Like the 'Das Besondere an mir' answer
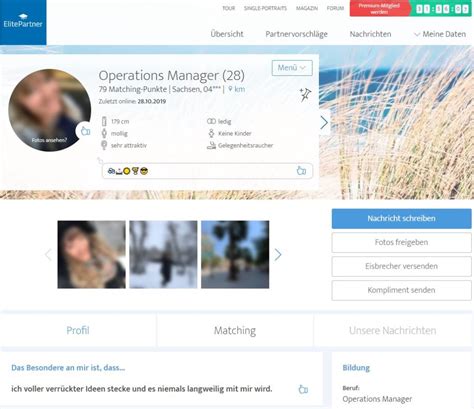The width and height of the screenshot is (474, 409). [x=303, y=389]
